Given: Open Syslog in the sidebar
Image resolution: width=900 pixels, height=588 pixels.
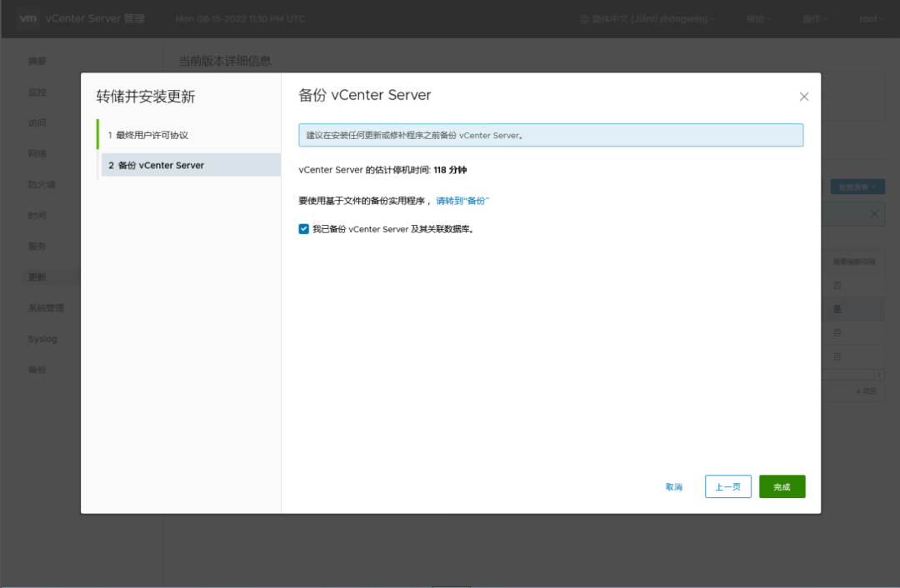Looking at the screenshot, I should point(42,339).
